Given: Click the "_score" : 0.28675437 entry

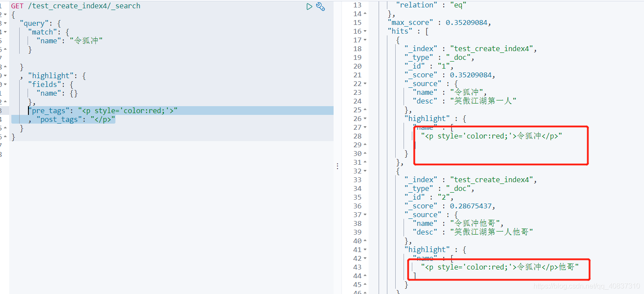Looking at the screenshot, I should (450, 206).
